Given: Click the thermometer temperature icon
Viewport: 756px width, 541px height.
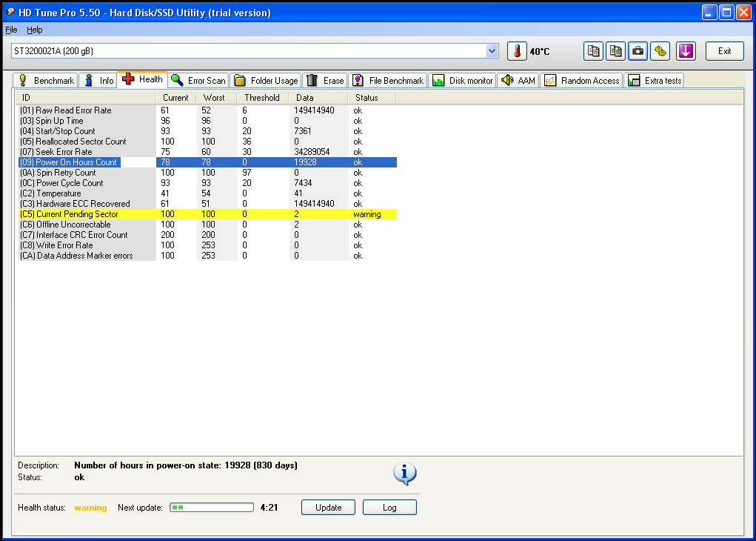Looking at the screenshot, I should click(x=517, y=51).
